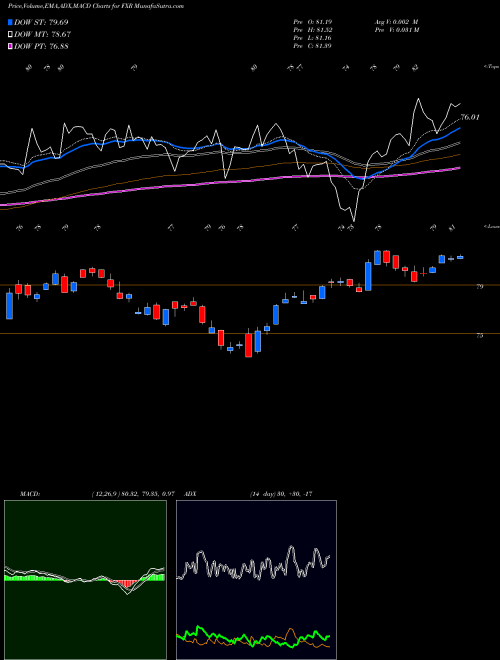Click the MACD: panel heading
The width and height of the screenshot is (500, 660).
[29, 494]
